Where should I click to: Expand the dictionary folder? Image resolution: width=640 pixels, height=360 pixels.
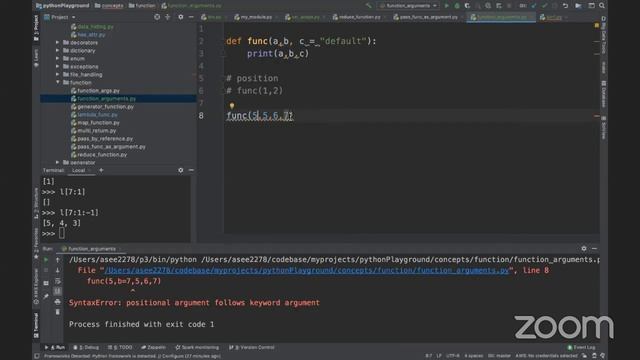(x=58, y=51)
